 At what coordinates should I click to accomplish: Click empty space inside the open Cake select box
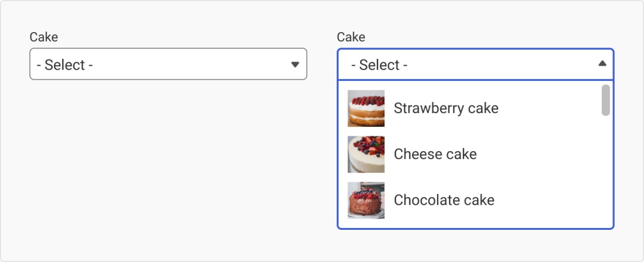coord(501,64)
